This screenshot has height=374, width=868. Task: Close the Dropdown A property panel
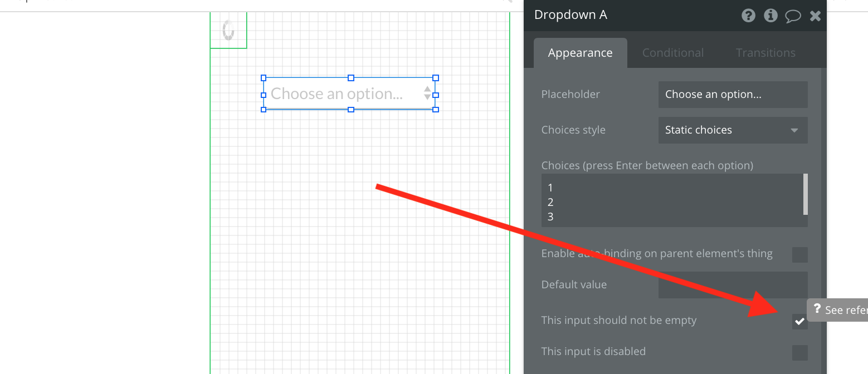coord(815,16)
